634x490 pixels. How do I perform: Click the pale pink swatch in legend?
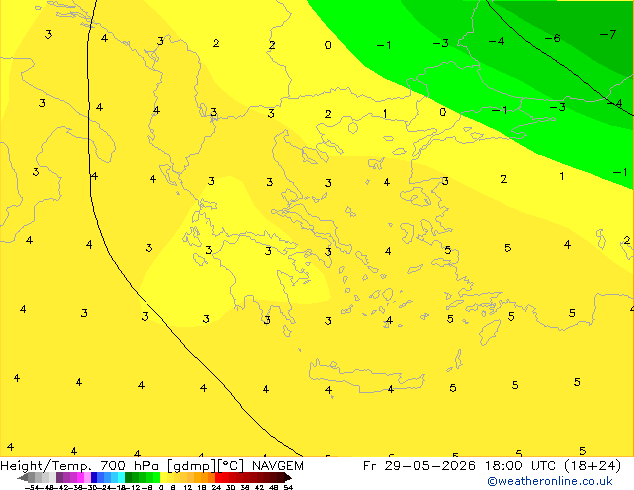pyautogui.click(x=87, y=477)
